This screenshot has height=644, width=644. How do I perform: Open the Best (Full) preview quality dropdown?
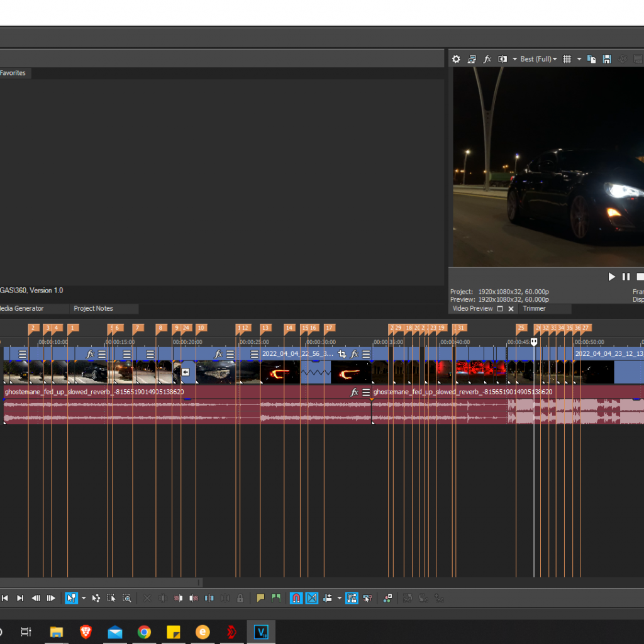coord(538,59)
